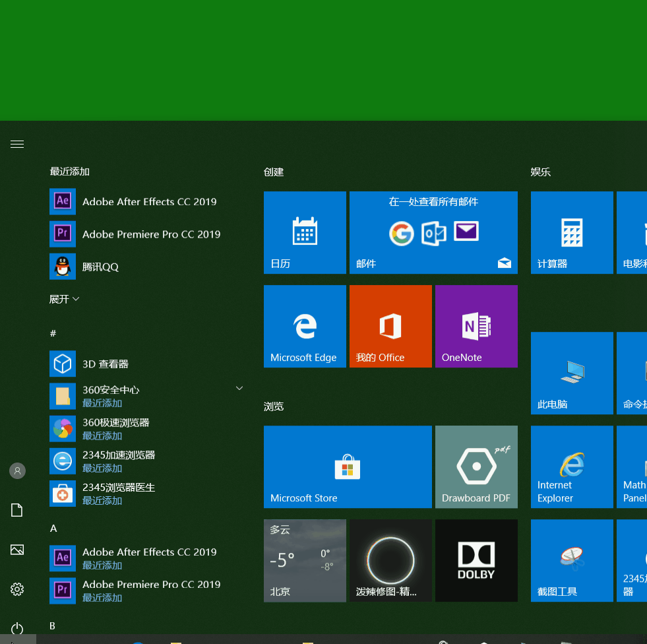Click the Power button icon
Viewport: 647px width, 644px height.
click(17, 628)
